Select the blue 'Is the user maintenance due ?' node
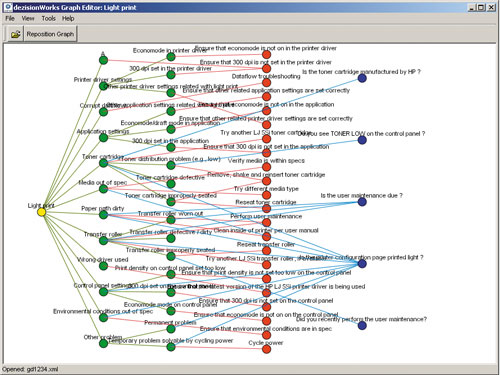The image size is (500, 375). pyautogui.click(x=362, y=202)
